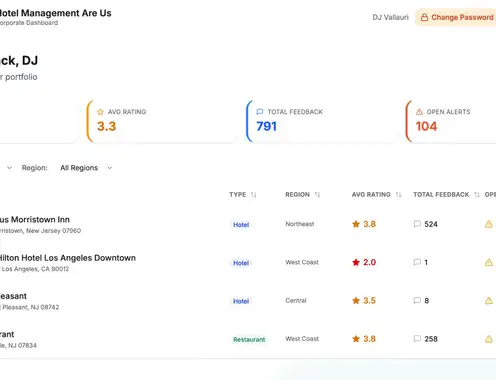The height and width of the screenshot is (380, 496).
Task: Sort by Type column arrows
Action: 254,195
